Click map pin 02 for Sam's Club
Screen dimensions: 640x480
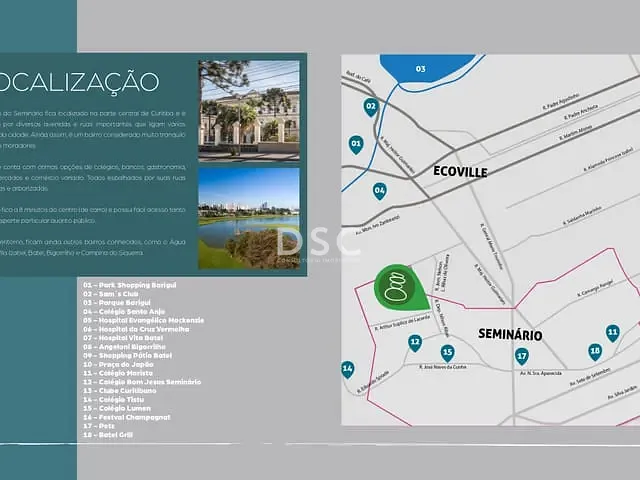click(371, 107)
